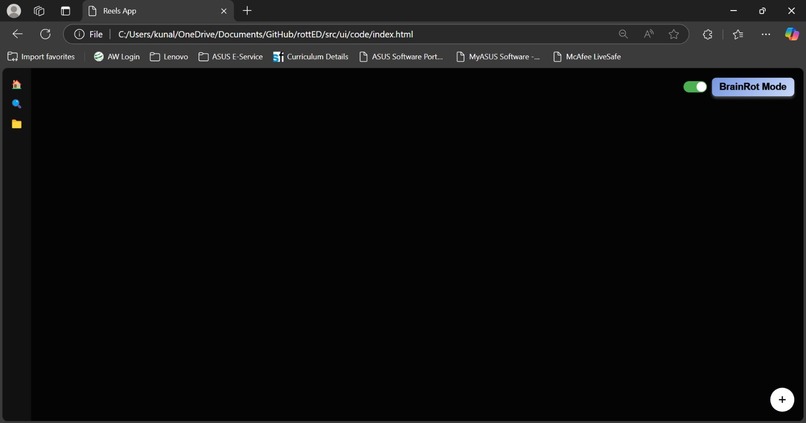Open the Favorites list icon

(738, 34)
